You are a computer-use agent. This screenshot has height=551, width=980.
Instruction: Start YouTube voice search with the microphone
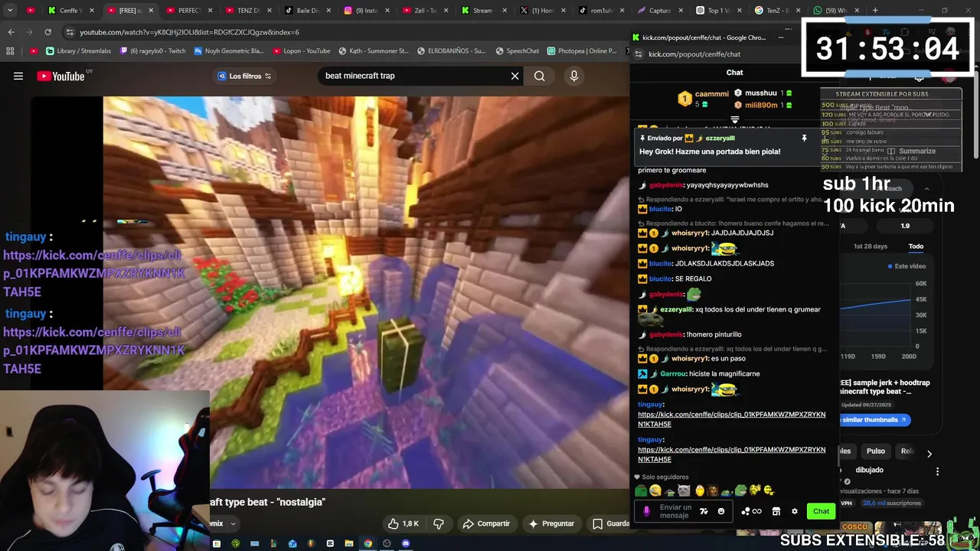pyautogui.click(x=574, y=76)
